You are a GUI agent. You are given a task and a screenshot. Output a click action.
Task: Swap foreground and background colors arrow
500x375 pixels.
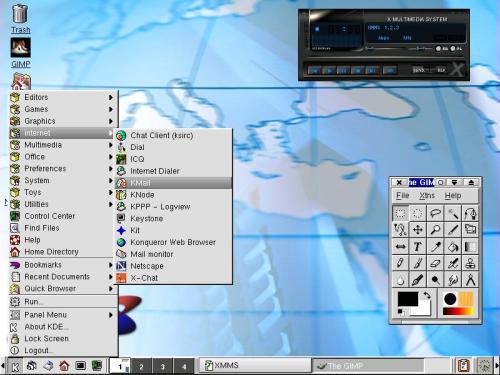[426, 295]
